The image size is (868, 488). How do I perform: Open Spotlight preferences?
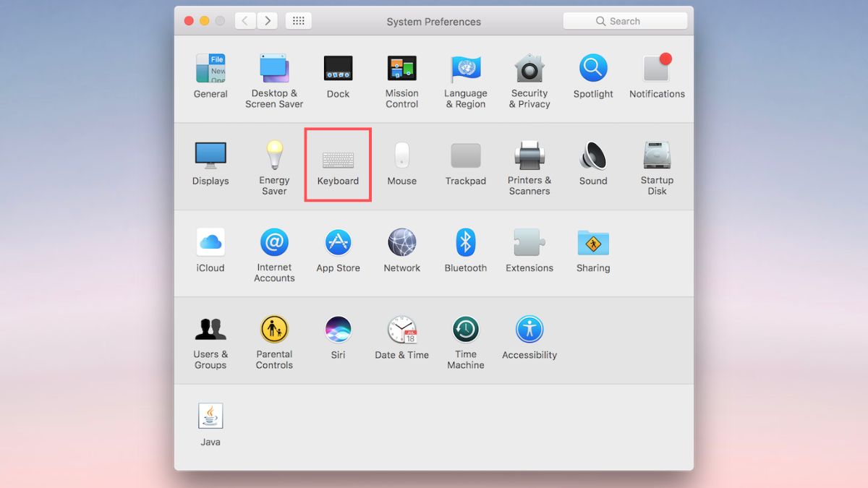pos(593,76)
